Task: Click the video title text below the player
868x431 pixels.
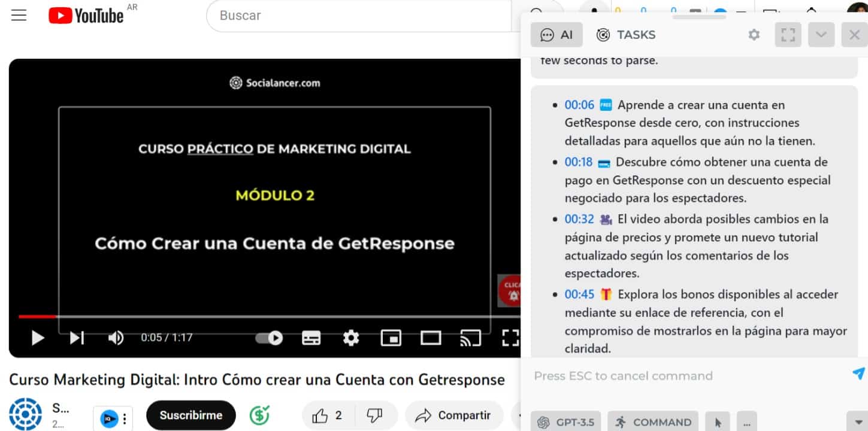Action: point(257,380)
